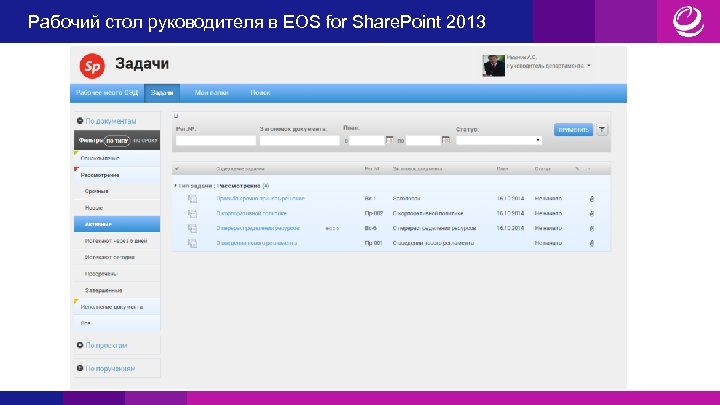Open the Просьба срочно принять решение link

pos(260,198)
